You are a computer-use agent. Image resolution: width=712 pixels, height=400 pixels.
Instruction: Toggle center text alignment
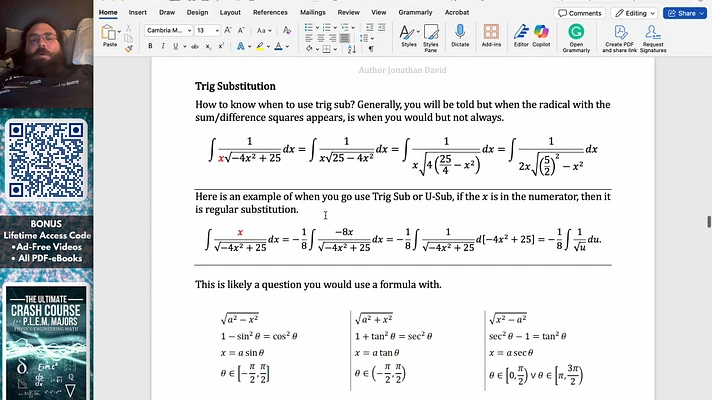321,39
